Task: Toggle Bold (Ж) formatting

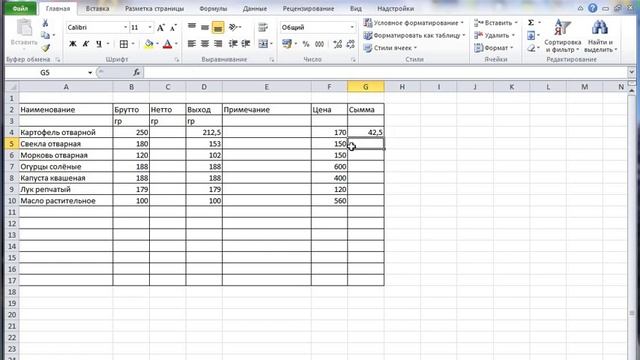Action: [x=73, y=44]
